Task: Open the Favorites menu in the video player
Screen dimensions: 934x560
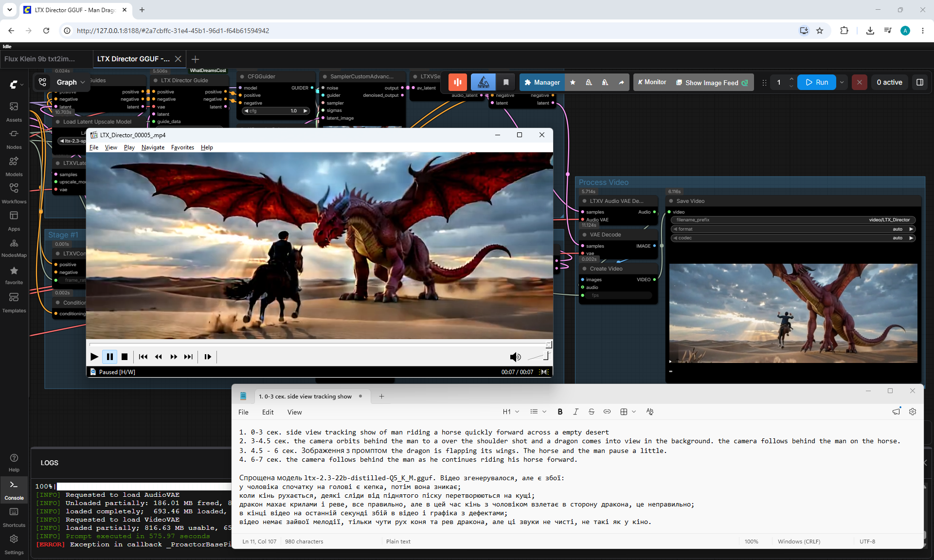Action: [x=182, y=147]
